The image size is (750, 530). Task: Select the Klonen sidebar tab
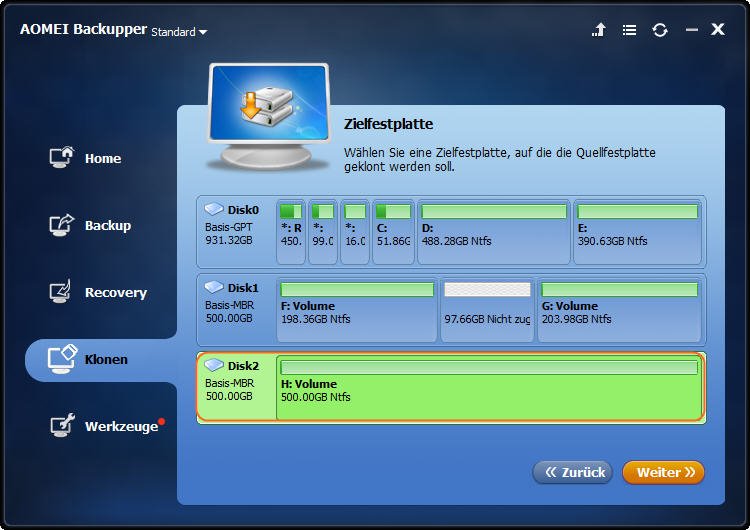click(101, 360)
